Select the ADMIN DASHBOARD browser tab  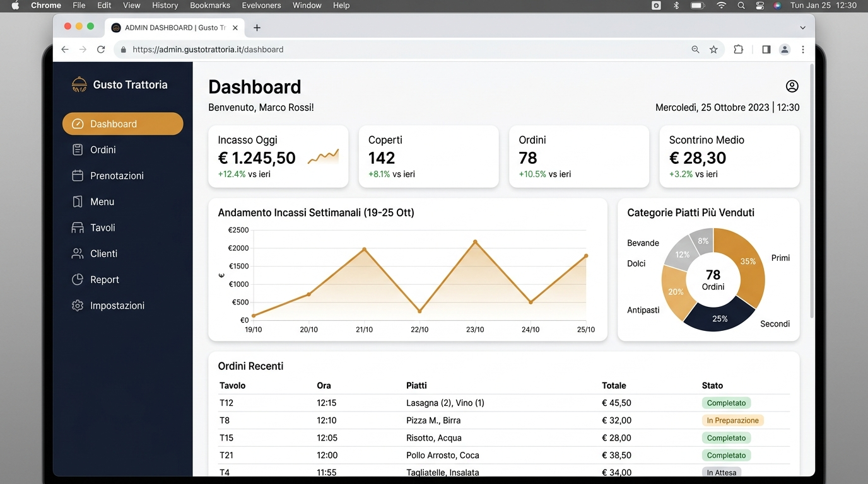coord(175,28)
